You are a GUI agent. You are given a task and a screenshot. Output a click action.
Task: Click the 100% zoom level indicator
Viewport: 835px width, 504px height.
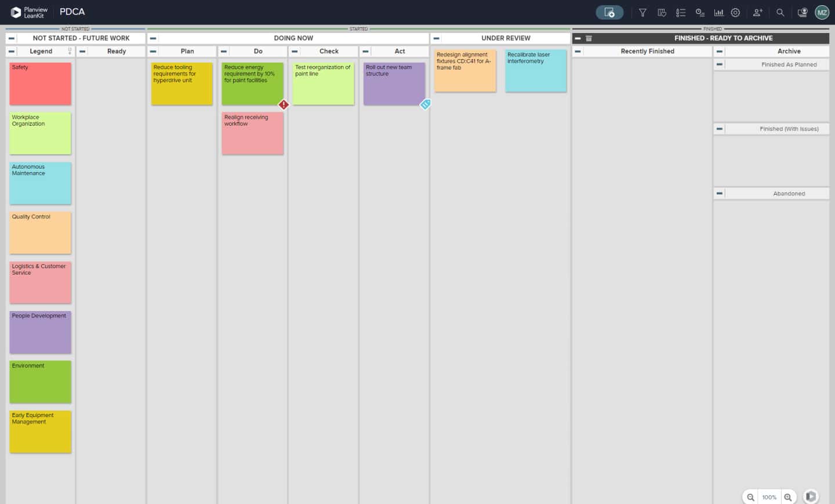coord(769,497)
